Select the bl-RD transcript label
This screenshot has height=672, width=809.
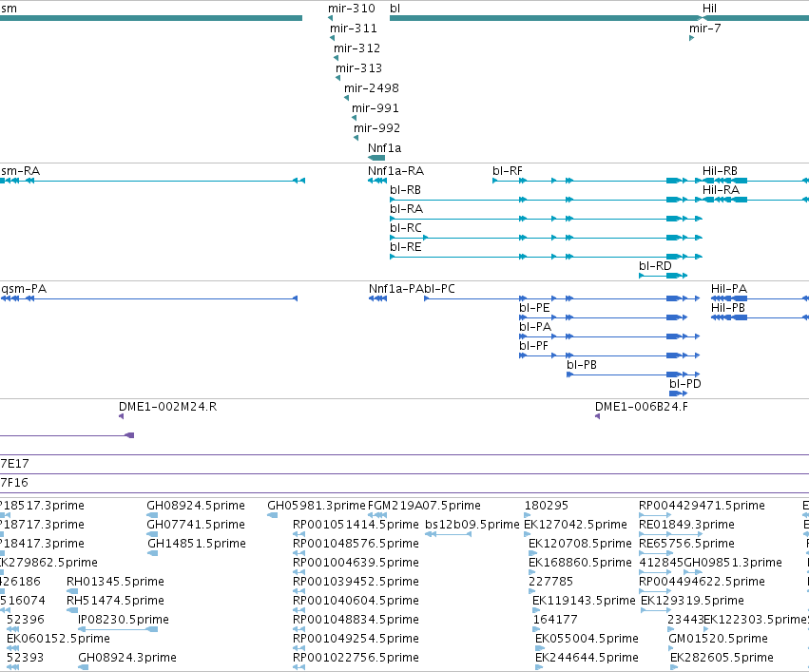tap(655, 266)
